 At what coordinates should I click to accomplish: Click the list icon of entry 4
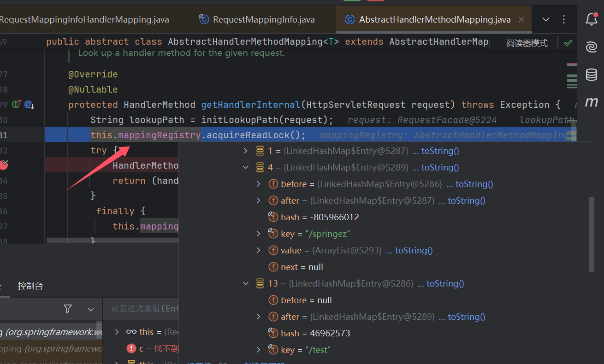tap(260, 167)
